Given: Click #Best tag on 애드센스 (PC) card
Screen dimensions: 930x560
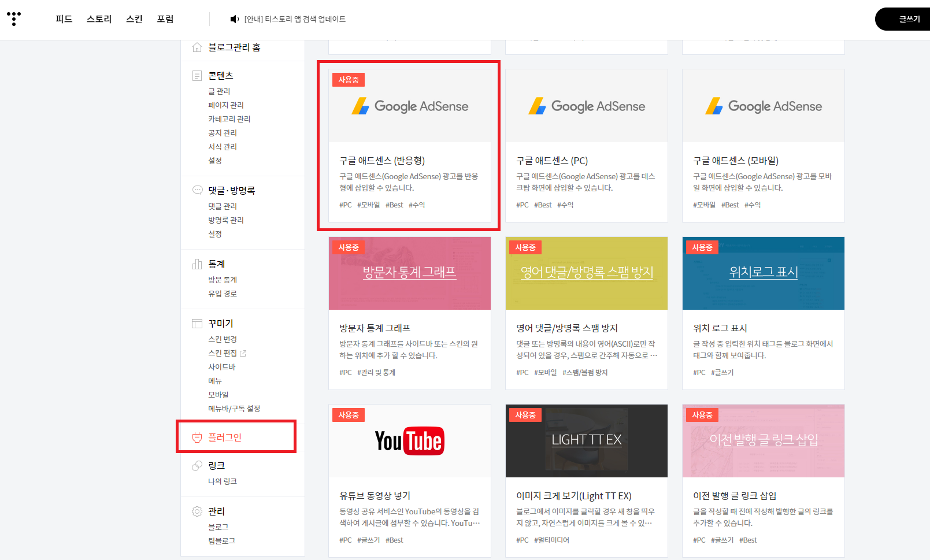Looking at the screenshot, I should [x=543, y=205].
